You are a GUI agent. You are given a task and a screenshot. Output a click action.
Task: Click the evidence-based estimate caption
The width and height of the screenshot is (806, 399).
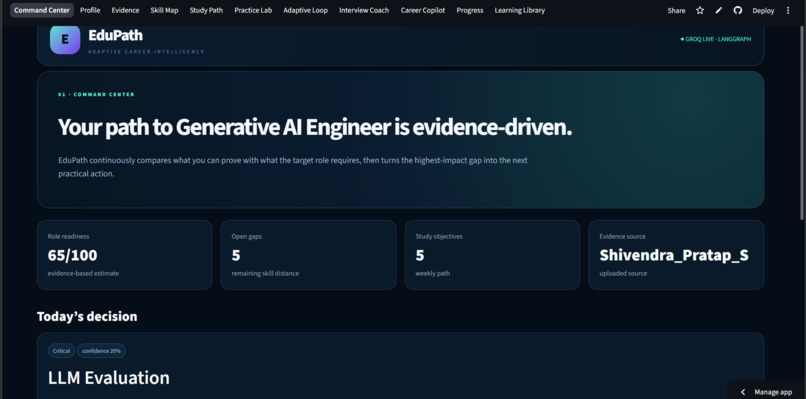[83, 274]
